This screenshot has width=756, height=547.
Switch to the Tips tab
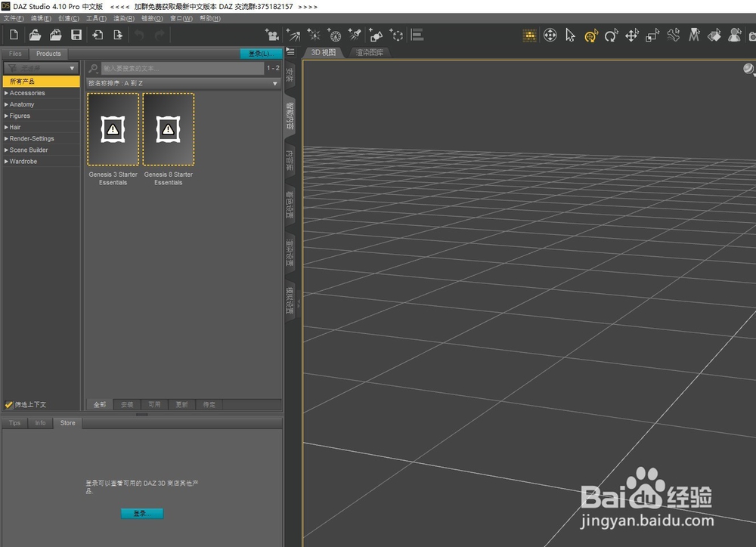click(15, 423)
